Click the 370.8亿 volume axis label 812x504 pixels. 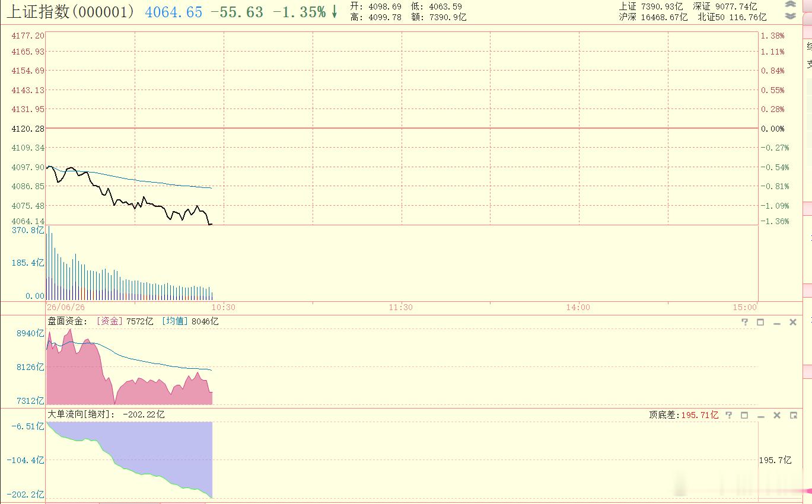[28, 230]
